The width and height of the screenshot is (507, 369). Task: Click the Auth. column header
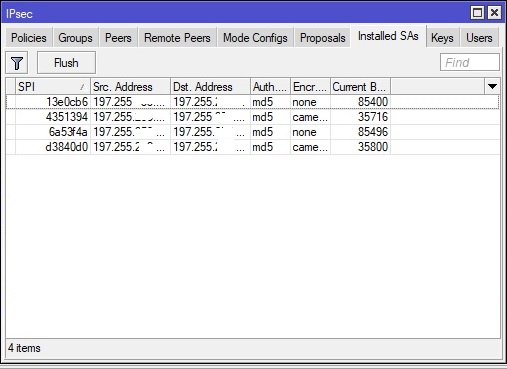coord(270,87)
